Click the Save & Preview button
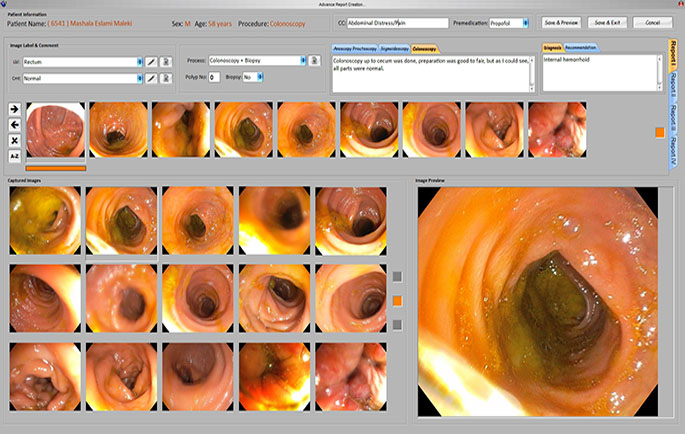This screenshot has height=434, width=685. pyautogui.click(x=561, y=22)
